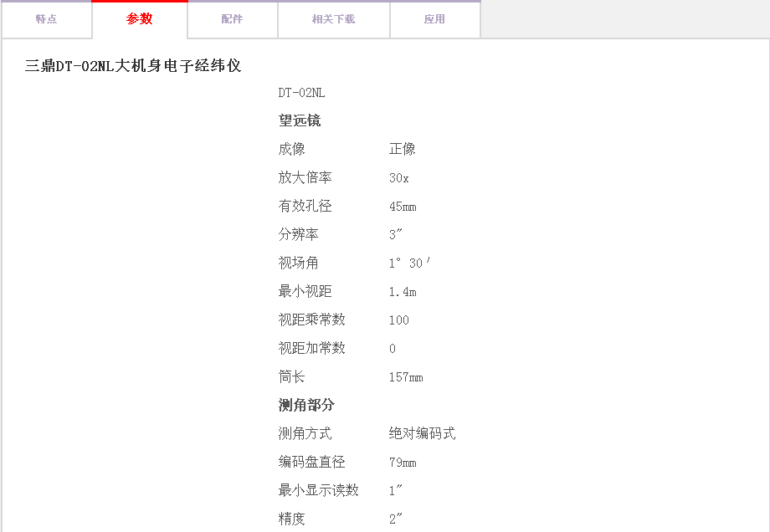Click the 测角部分 section heading
The height and width of the screenshot is (532, 770).
click(306, 405)
